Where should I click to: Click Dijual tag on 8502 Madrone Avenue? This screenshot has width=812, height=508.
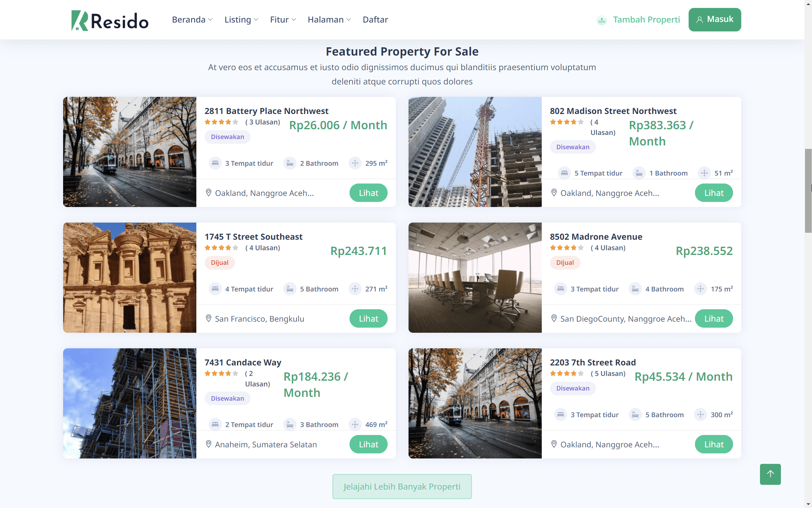click(x=565, y=262)
